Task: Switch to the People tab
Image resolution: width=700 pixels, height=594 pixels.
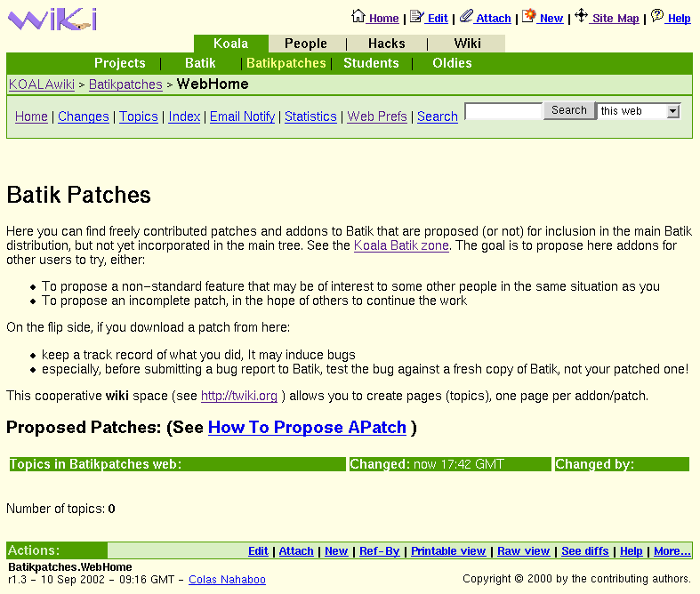Action: pos(305,44)
